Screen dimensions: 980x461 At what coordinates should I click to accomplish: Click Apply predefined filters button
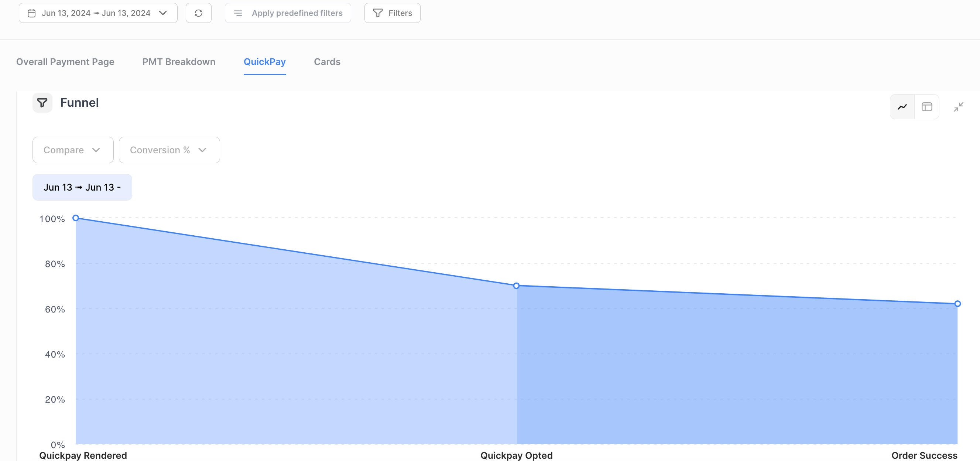pyautogui.click(x=297, y=13)
